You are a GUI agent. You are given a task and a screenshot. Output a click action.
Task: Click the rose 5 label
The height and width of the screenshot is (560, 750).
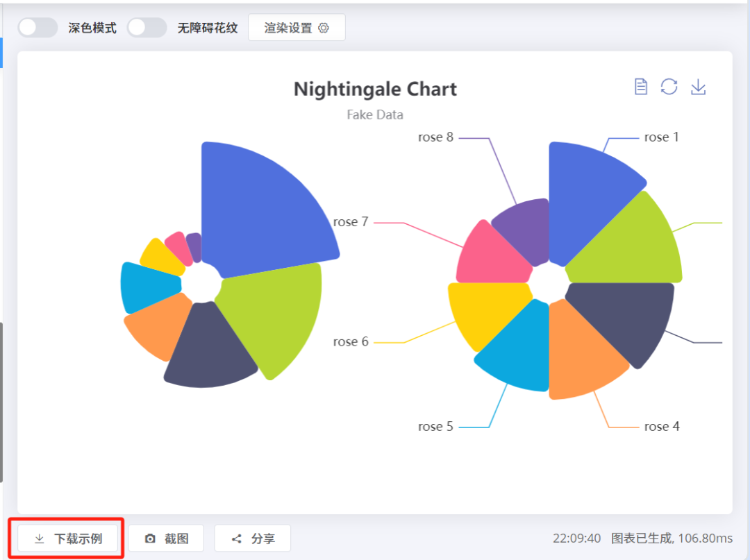coord(437,426)
